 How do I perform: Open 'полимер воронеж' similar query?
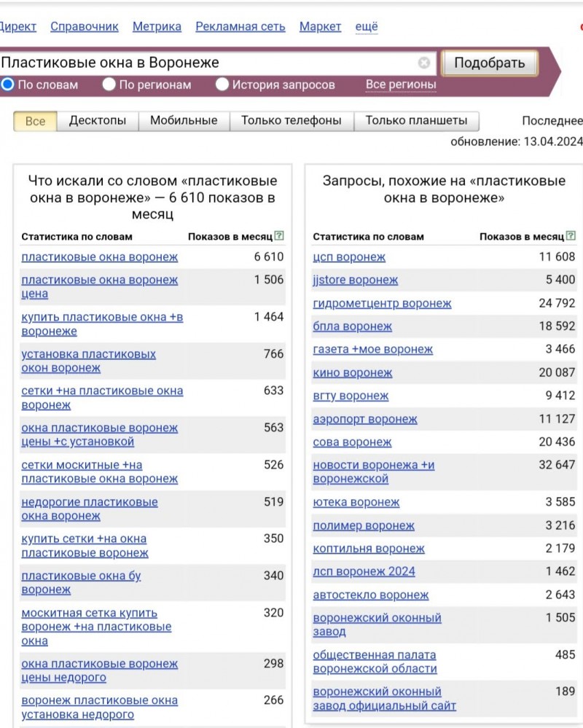click(364, 525)
